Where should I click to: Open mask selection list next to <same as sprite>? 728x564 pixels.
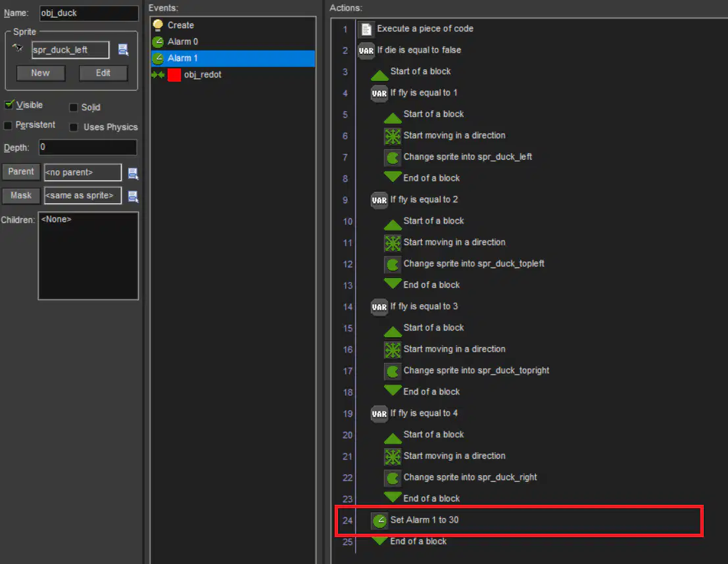(x=133, y=197)
